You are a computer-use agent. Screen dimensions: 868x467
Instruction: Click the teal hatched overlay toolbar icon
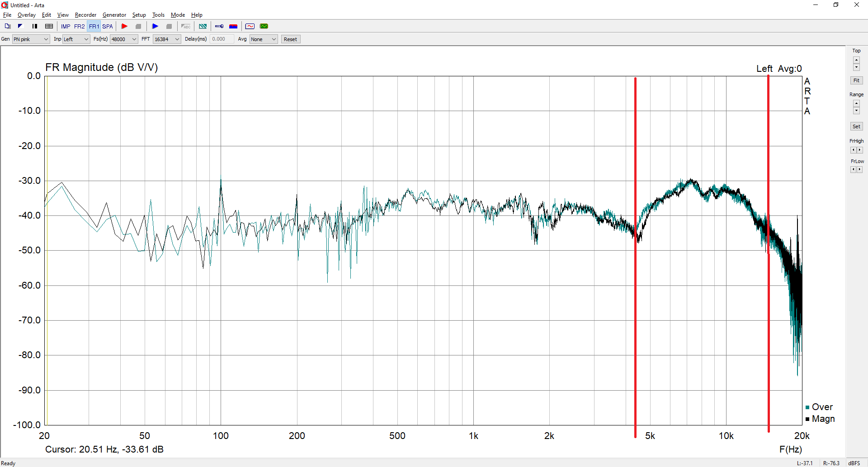coord(203,26)
